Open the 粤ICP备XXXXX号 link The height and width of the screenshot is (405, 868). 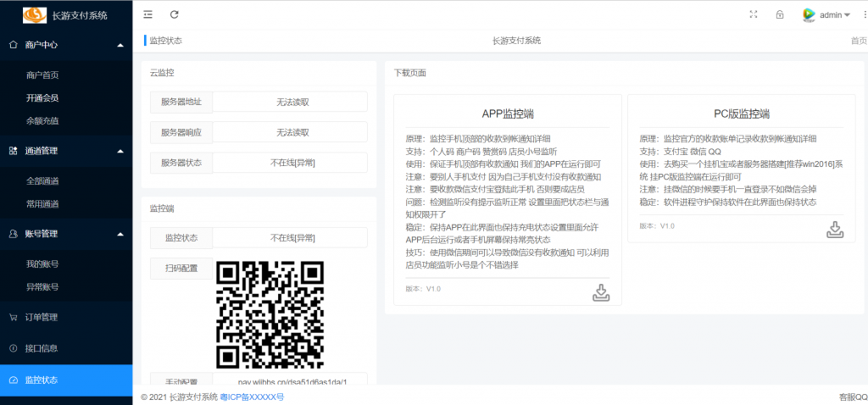253,397
